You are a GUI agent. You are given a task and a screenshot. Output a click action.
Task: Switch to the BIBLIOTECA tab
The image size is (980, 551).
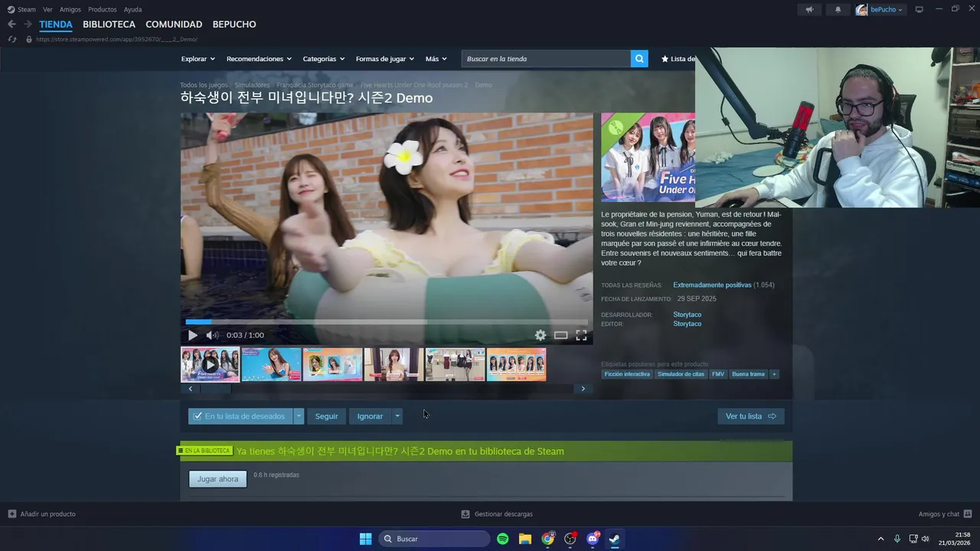[109, 24]
